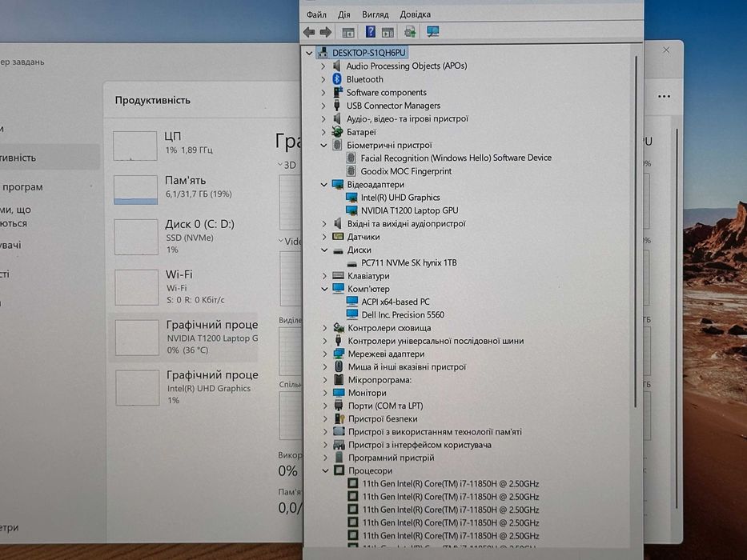Viewport: 747px width, 560px height.
Task: Open the Довідка menu
Action: (416, 14)
